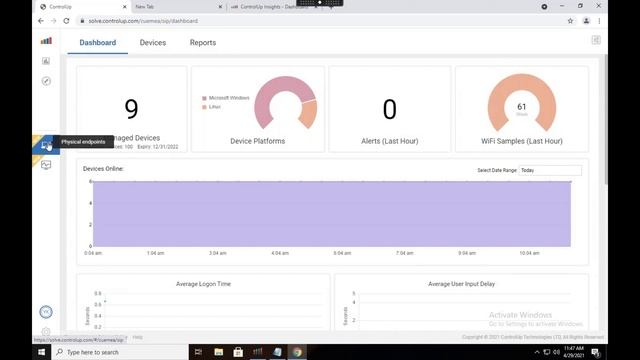The image size is (640, 360).
Task: Reload the page
Action: (66, 21)
